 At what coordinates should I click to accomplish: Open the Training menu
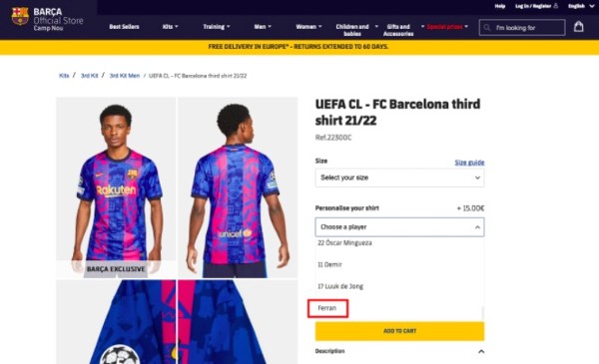click(x=217, y=26)
